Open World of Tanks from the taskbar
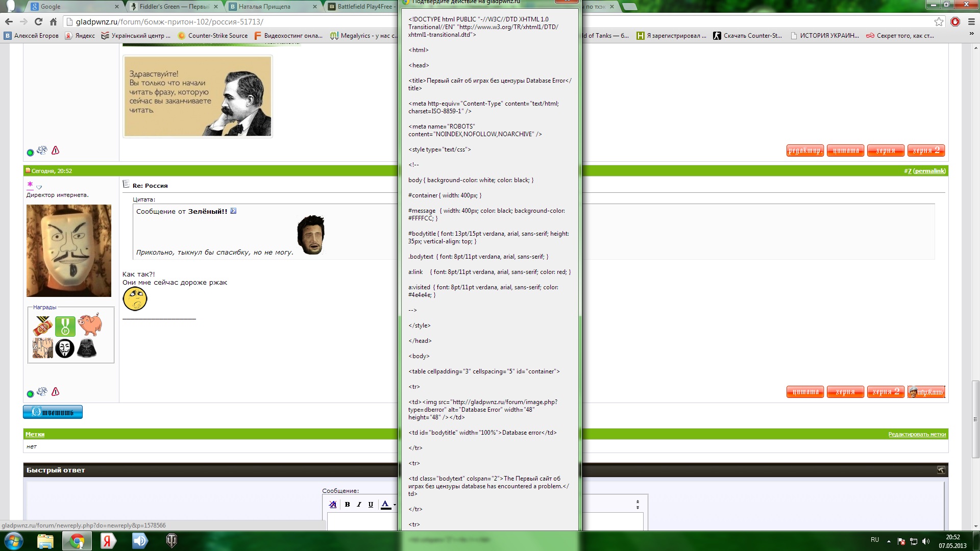Viewport: 980px width, 551px height. [171, 540]
